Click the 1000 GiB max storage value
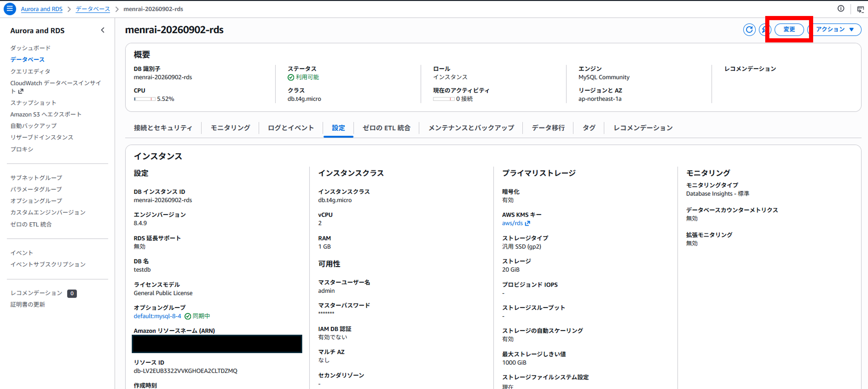The image size is (868, 389). click(x=514, y=362)
